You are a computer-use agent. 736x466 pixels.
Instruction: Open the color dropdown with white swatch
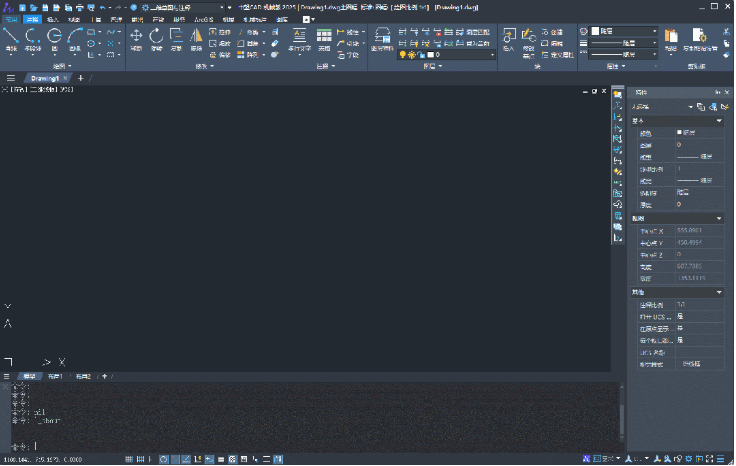pyautogui.click(x=620, y=31)
